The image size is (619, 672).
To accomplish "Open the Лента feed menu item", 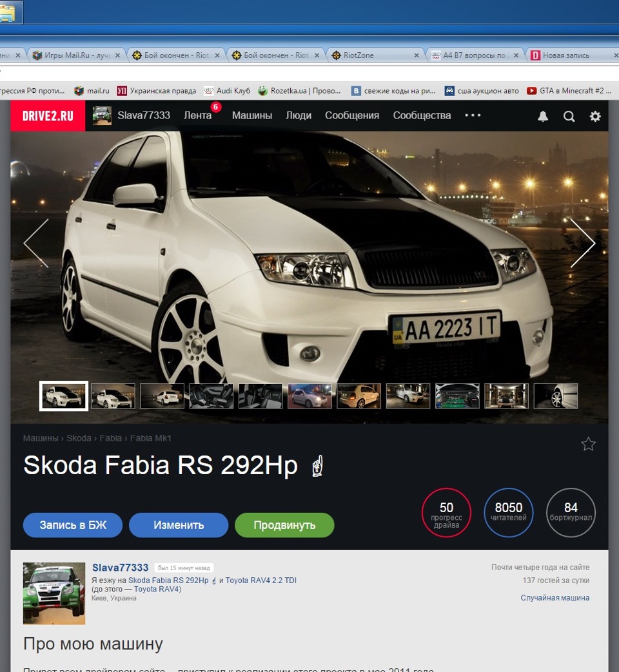I will pos(198,115).
